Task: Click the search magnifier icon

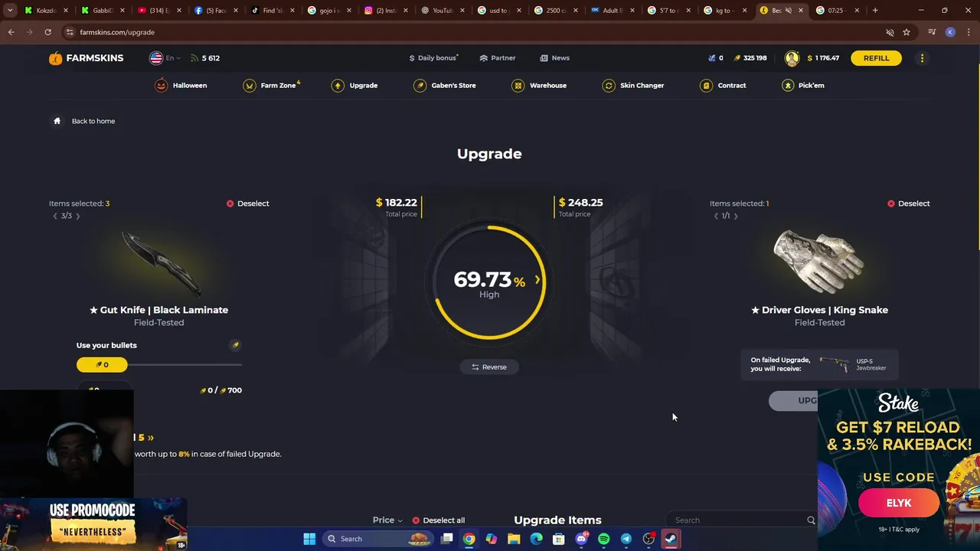Action: coord(811,520)
